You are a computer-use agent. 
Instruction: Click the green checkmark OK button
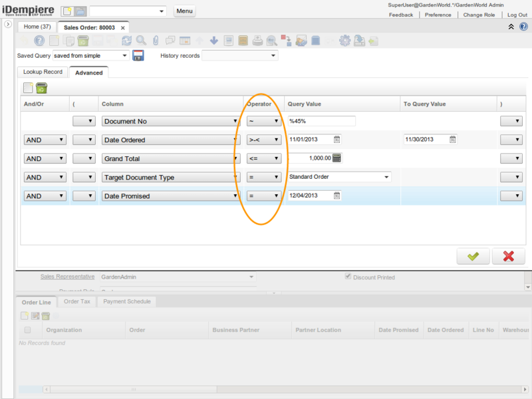473,256
